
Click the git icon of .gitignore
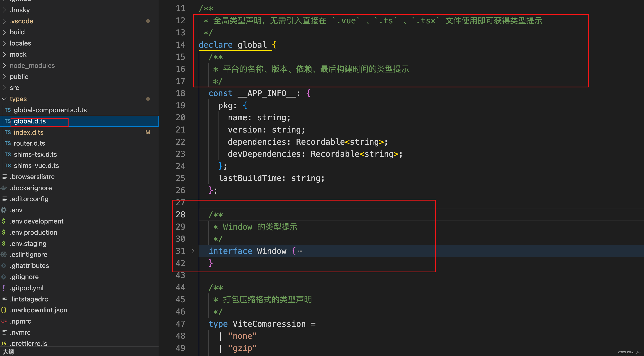pos(4,277)
